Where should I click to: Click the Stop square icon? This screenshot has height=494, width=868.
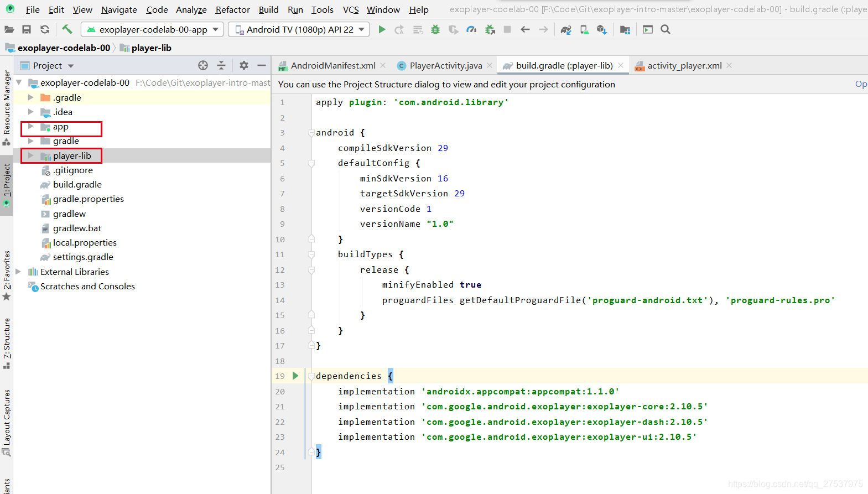tap(507, 29)
